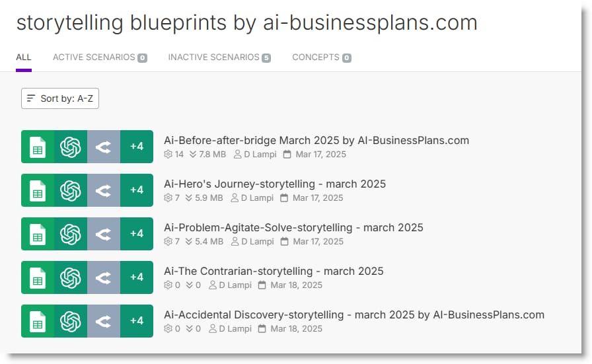The image size is (592, 364).
Task: Click OpenAI icon in Ai-The Contrarian row
Action: [71, 277]
